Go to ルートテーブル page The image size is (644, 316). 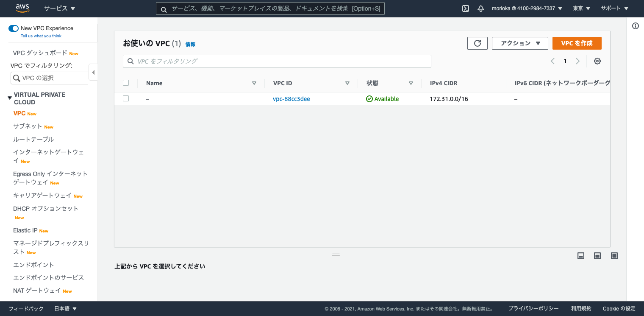tap(33, 139)
